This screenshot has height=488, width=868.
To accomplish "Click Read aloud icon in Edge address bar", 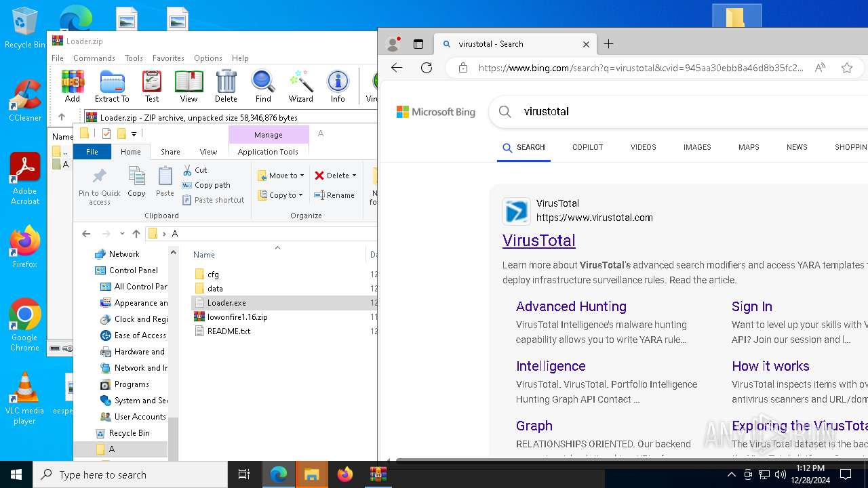I will pyautogui.click(x=820, y=68).
